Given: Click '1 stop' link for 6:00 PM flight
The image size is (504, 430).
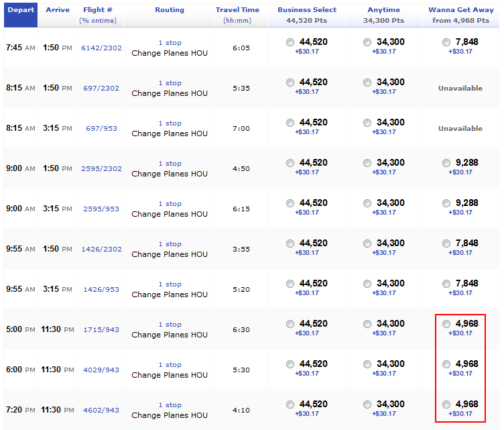Looking at the screenshot, I should 170,365.
